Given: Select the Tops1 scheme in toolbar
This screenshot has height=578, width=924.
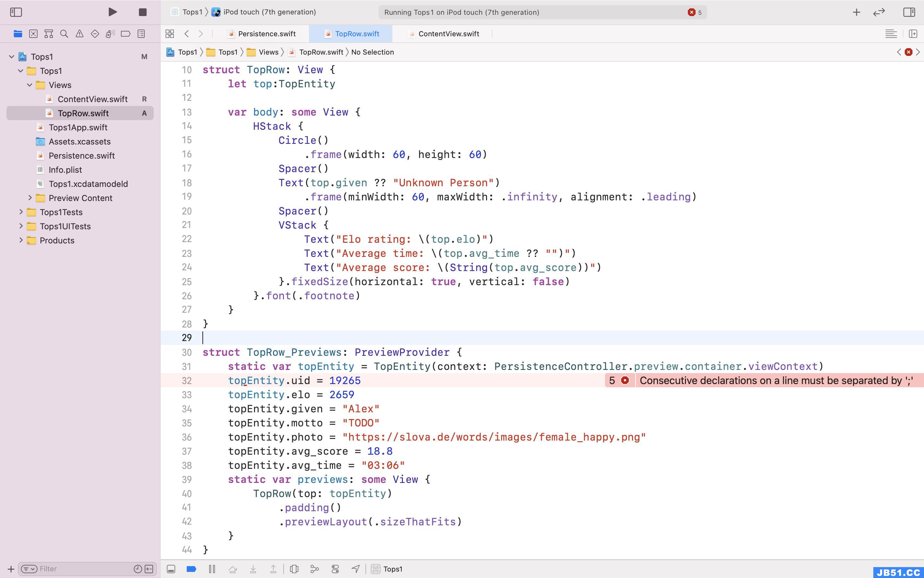Looking at the screenshot, I should point(187,12).
